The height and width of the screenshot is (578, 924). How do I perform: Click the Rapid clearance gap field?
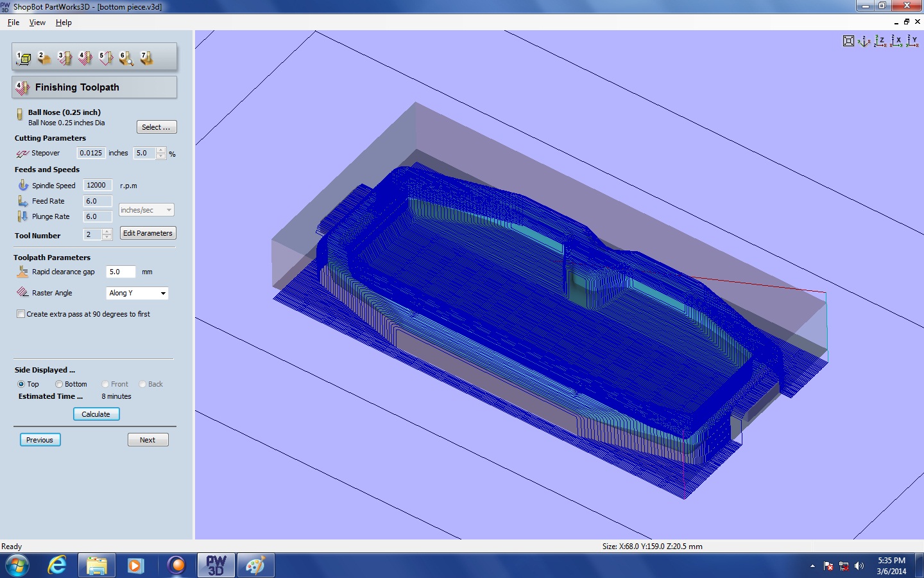pos(121,272)
